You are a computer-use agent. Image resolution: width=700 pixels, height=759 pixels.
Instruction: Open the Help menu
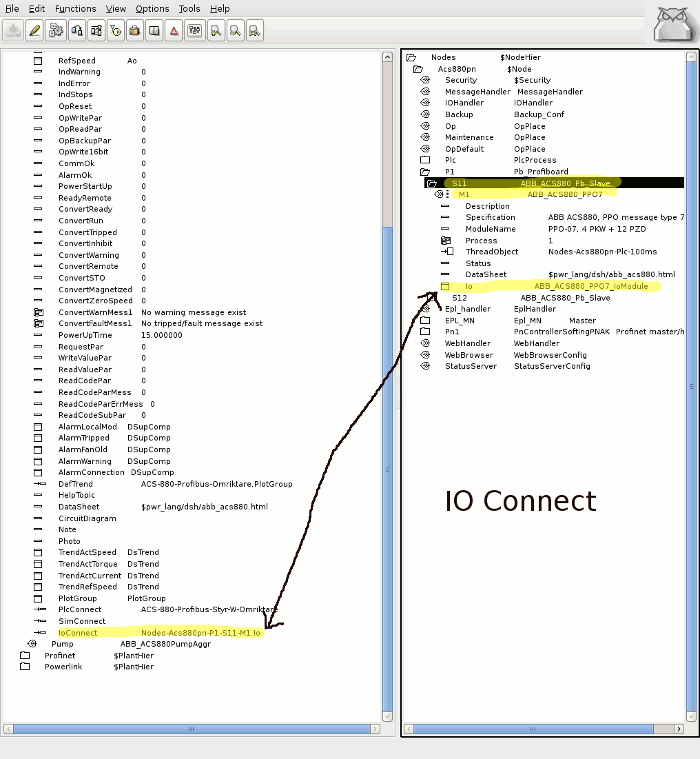click(x=220, y=9)
